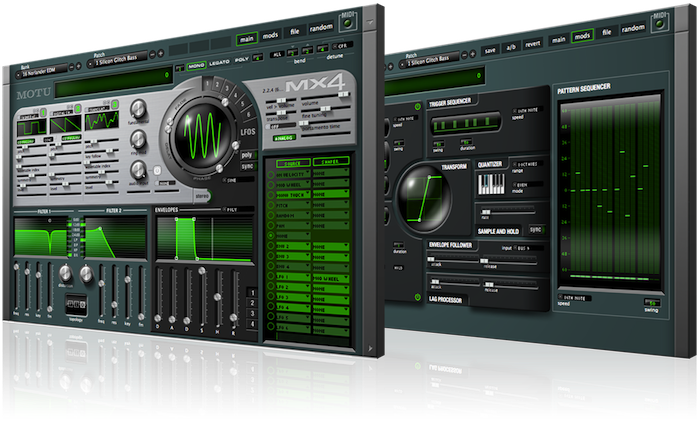The width and height of the screenshot is (700, 435).
Task: Click the SOURCE column header button
Action: pyautogui.click(x=293, y=163)
